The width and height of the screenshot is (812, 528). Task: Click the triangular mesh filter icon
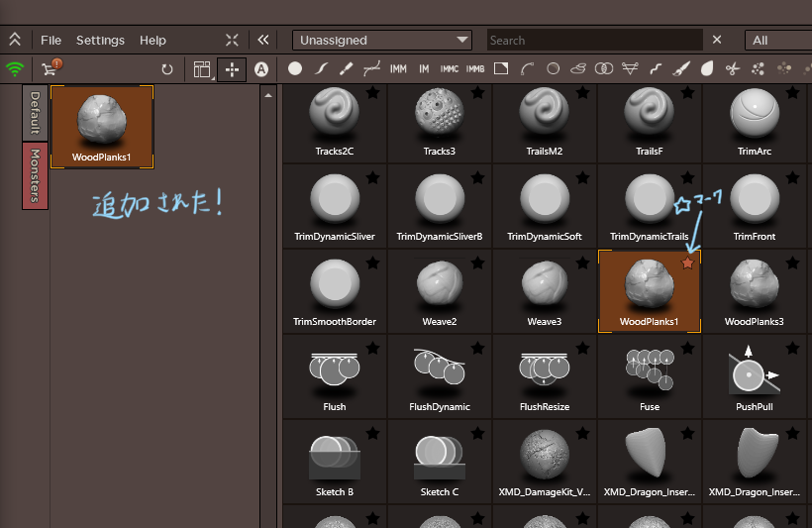(630, 68)
